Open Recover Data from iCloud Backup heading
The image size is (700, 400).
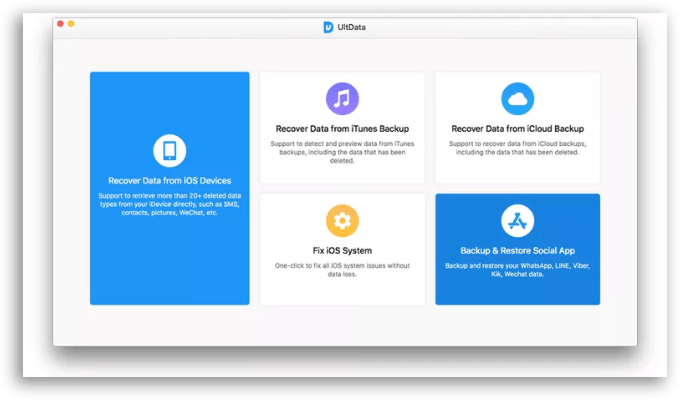pyautogui.click(x=517, y=129)
